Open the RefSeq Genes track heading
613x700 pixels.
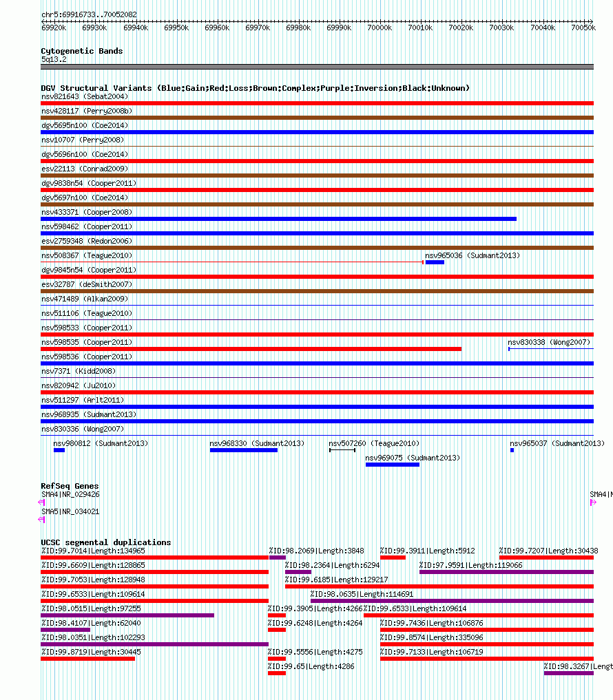point(70,486)
